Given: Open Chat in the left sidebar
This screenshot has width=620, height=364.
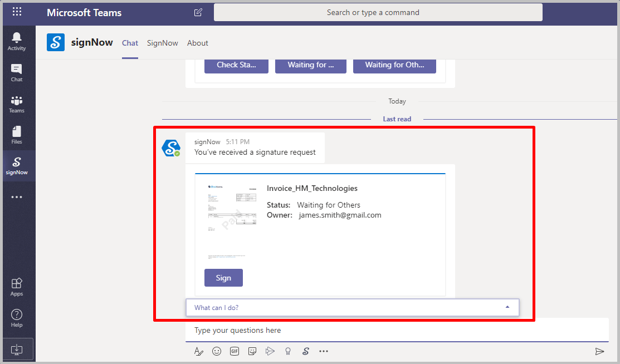Looking at the screenshot, I should tap(17, 73).
